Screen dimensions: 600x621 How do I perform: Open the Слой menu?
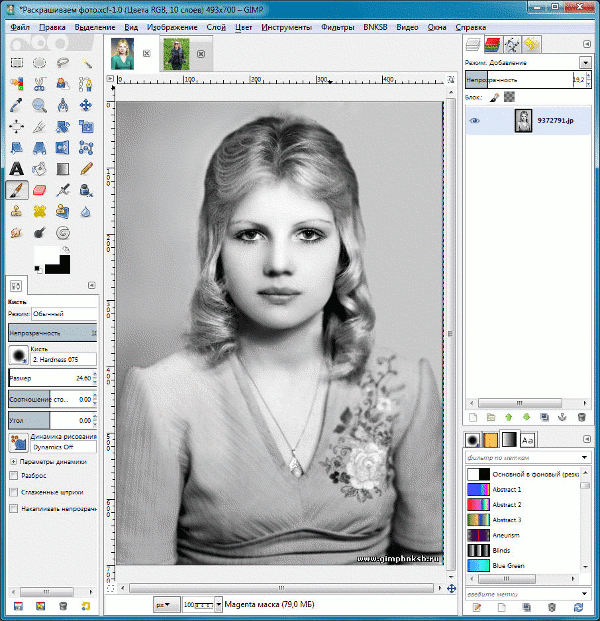point(216,26)
